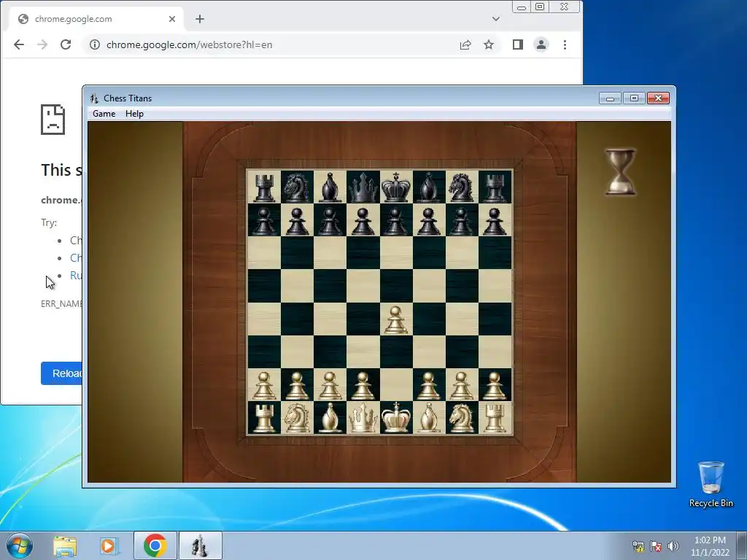Screen dimensions: 747x560
Task: Click the black bishop on f8
Action: 429,187
